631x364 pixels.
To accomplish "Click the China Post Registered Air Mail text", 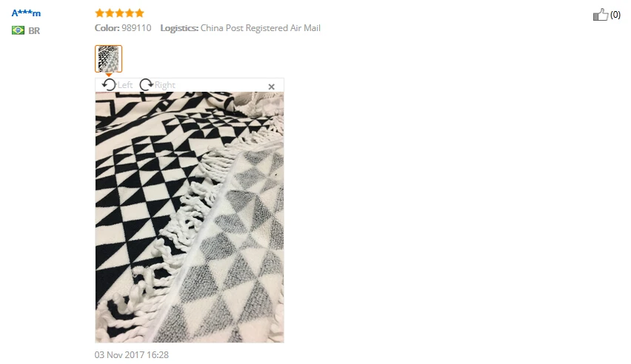I will click(x=261, y=28).
